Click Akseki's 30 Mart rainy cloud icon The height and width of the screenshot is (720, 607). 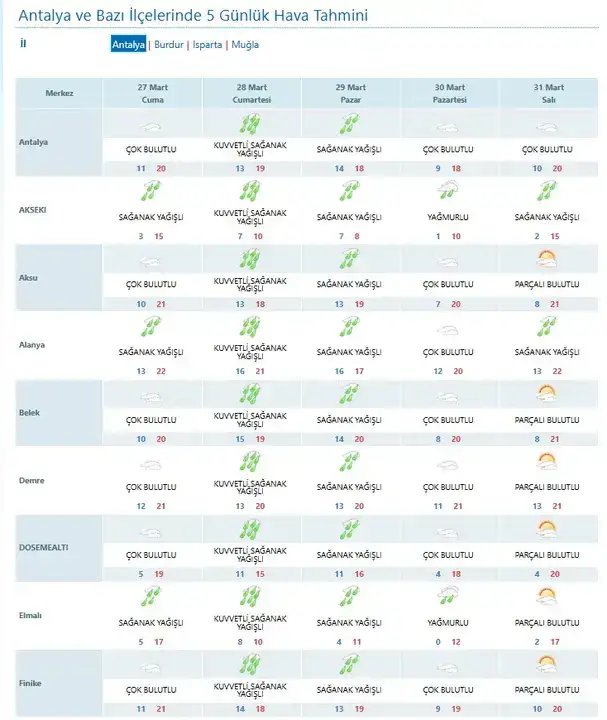[449, 192]
